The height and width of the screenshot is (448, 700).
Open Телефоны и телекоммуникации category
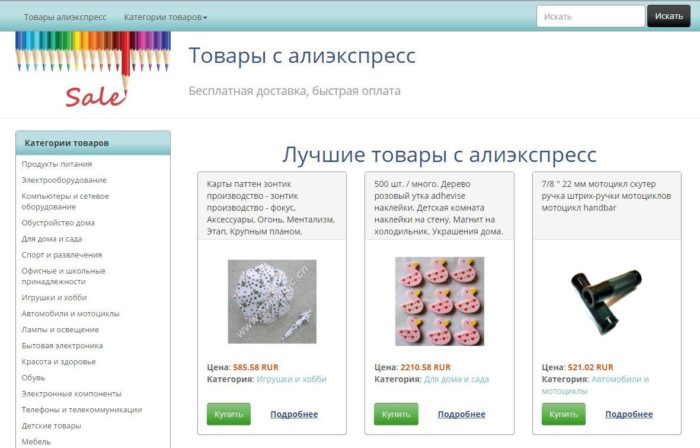tap(82, 410)
